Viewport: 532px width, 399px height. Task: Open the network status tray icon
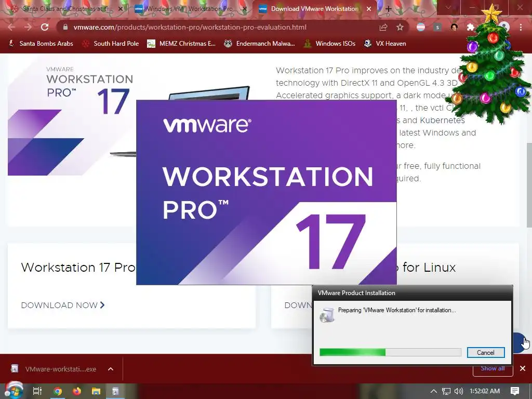[x=446, y=391]
